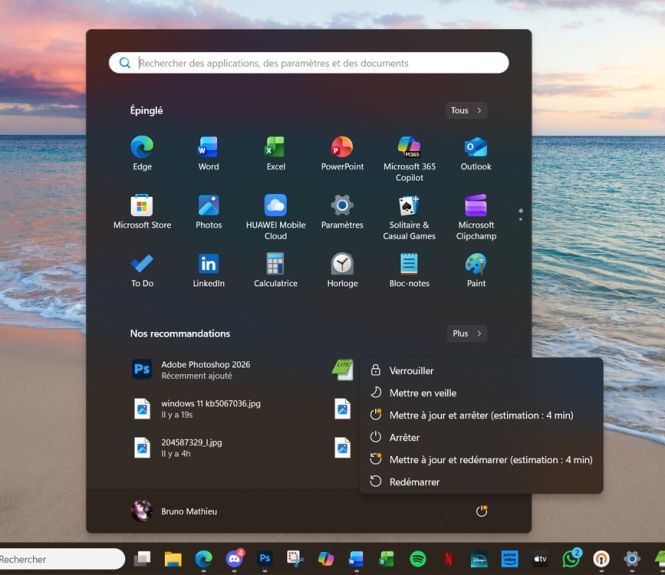Image resolution: width=665 pixels, height=575 pixels.
Task: Launch To Do app
Action: (x=142, y=271)
